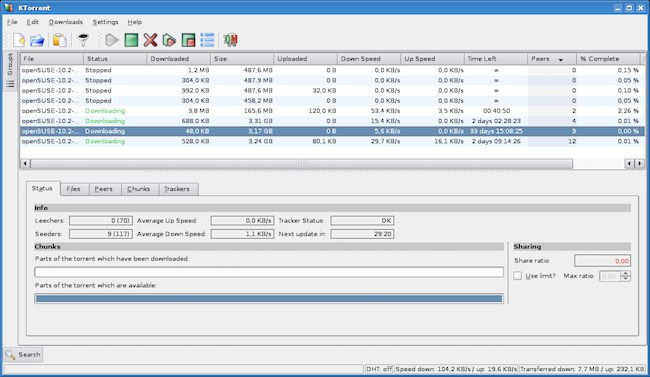Select stopped torrent with size 458,2 MB

332,101
